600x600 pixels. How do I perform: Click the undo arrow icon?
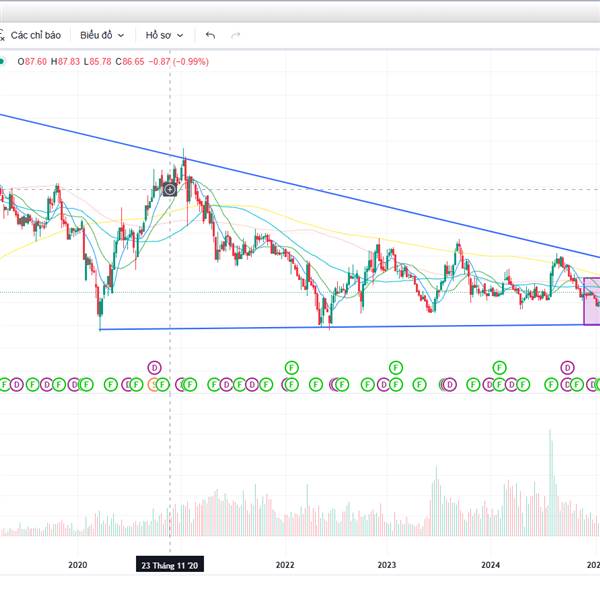pyautogui.click(x=210, y=34)
